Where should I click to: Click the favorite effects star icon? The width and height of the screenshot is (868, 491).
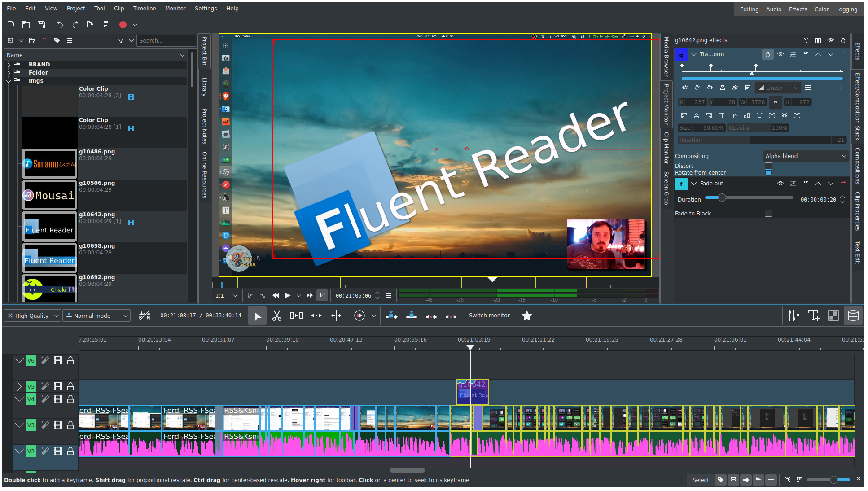pos(527,316)
